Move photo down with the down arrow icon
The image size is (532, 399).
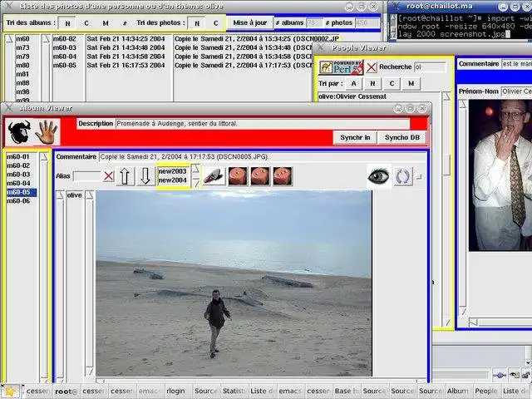click(145, 176)
